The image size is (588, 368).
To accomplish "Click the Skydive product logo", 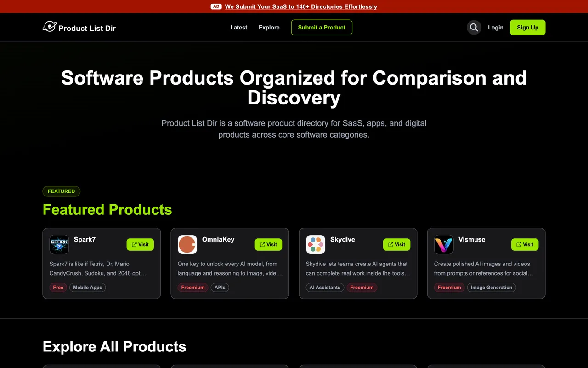I will [316, 245].
